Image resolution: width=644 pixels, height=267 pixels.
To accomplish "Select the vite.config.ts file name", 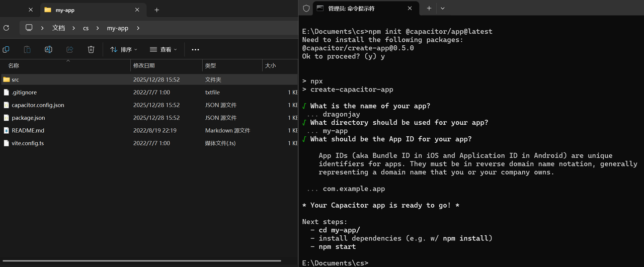I will click(x=28, y=143).
